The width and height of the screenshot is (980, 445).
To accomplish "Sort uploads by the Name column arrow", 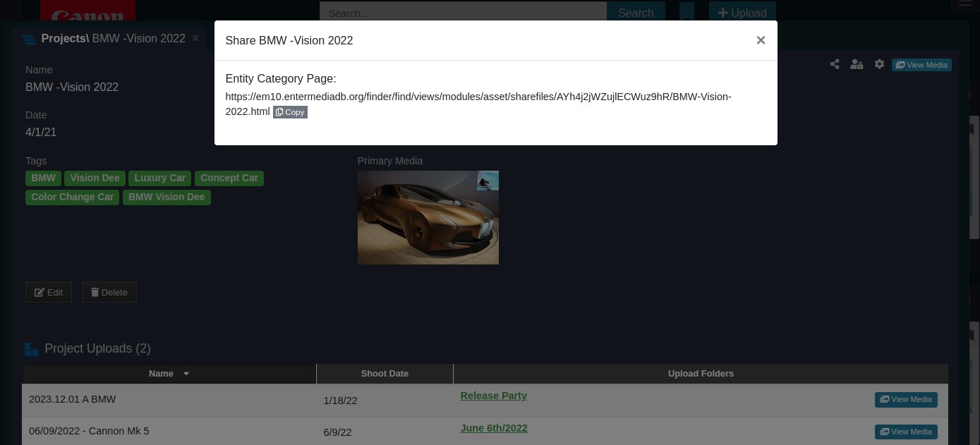I will 186,374.
